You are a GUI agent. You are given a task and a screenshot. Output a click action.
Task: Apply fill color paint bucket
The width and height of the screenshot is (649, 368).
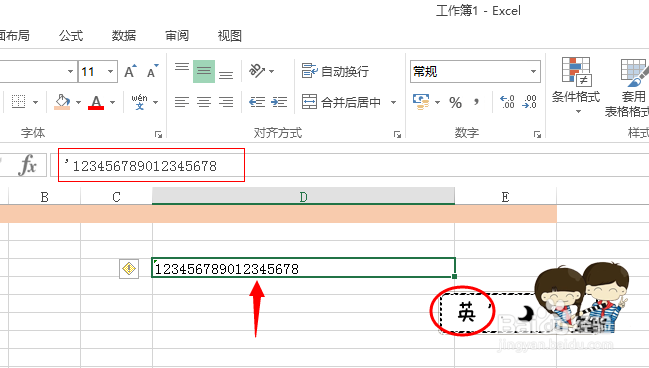pos(62,102)
